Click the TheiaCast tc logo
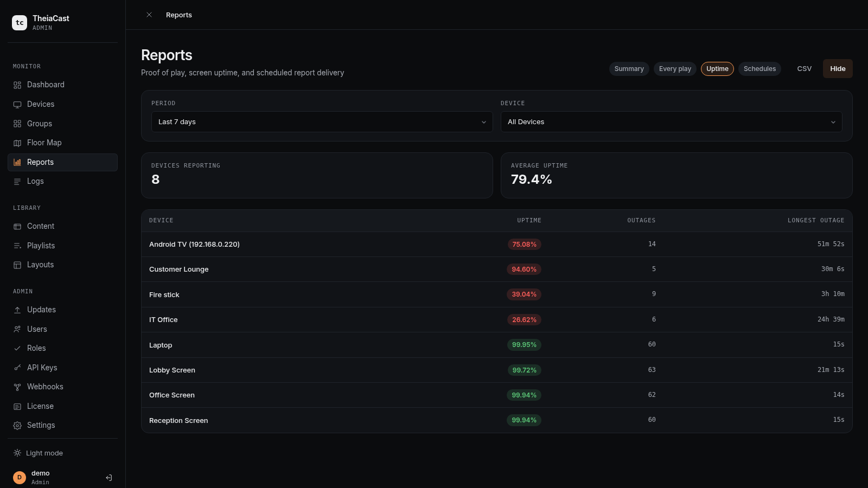Screen dimensions: 868x488 pos(20,23)
